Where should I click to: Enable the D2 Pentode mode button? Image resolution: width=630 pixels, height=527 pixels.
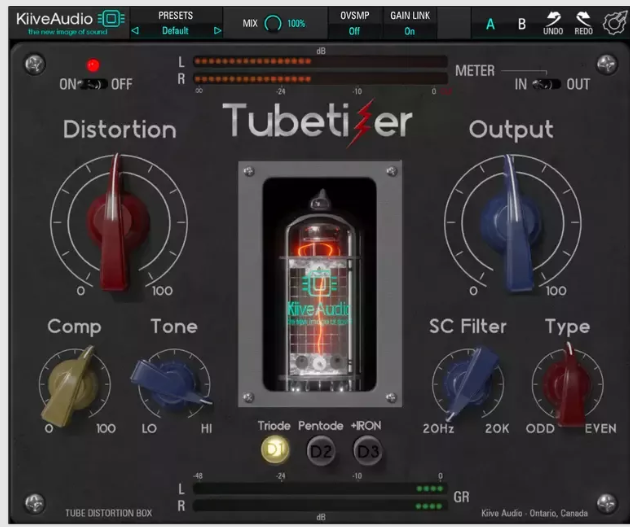tap(321, 451)
